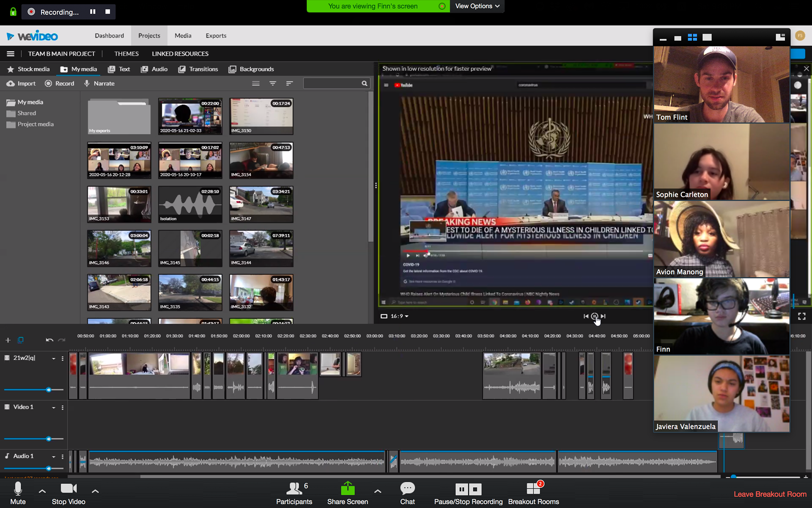The image size is (812, 508).
Task: Click the Import media cloud icon
Action: (11, 83)
